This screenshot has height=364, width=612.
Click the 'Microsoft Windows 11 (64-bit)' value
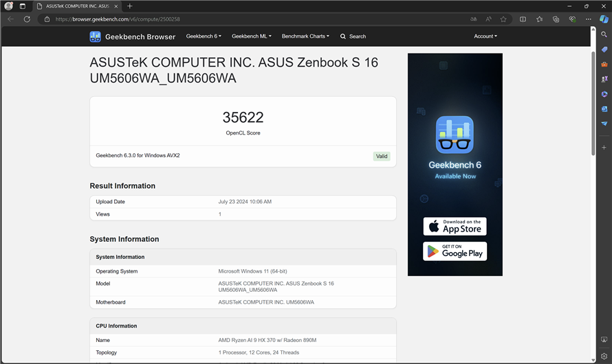pyautogui.click(x=252, y=271)
